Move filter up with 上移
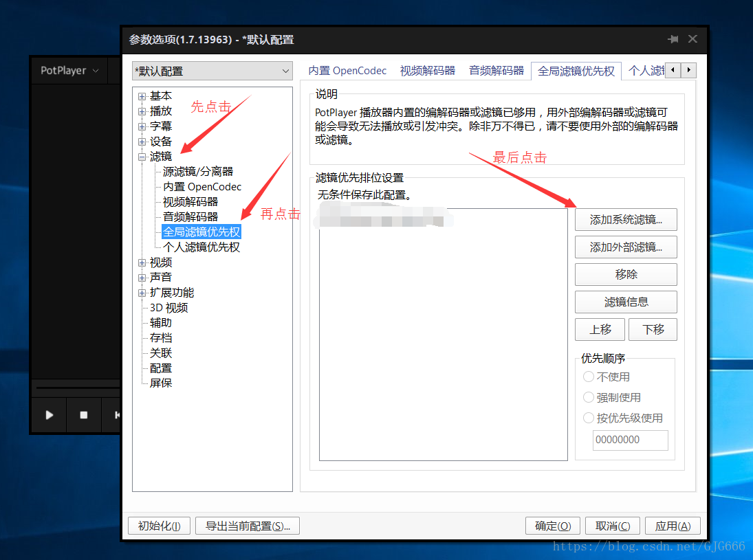This screenshot has width=753, height=560. click(600, 330)
